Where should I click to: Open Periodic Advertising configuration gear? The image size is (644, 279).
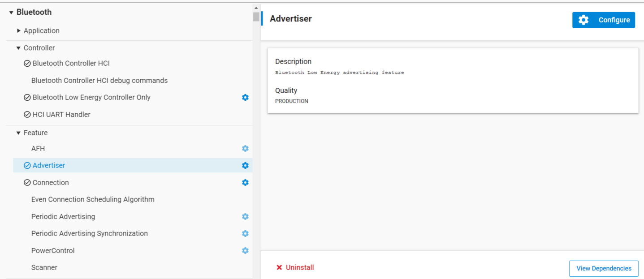(245, 217)
